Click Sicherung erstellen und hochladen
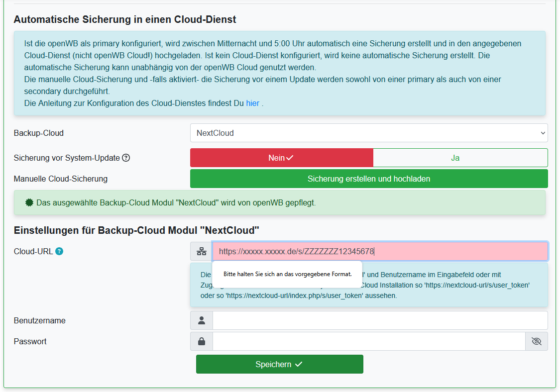 pos(368,179)
